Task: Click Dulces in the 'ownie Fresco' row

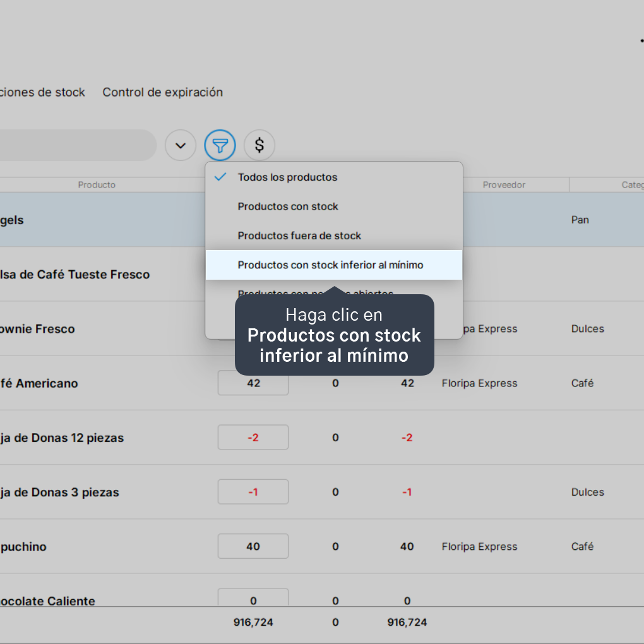Action: click(x=587, y=328)
